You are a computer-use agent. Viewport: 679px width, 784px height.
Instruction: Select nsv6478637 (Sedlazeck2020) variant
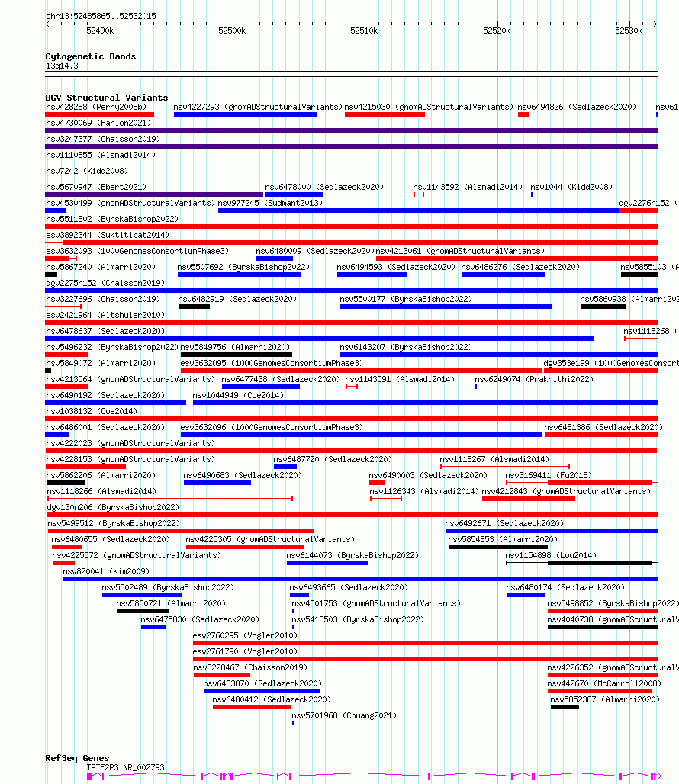[319, 339]
